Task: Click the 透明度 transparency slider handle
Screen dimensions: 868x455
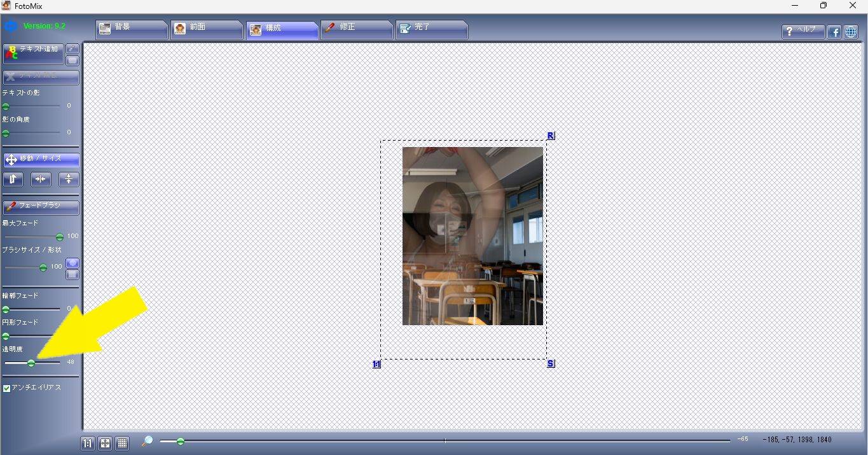Action: (x=31, y=363)
